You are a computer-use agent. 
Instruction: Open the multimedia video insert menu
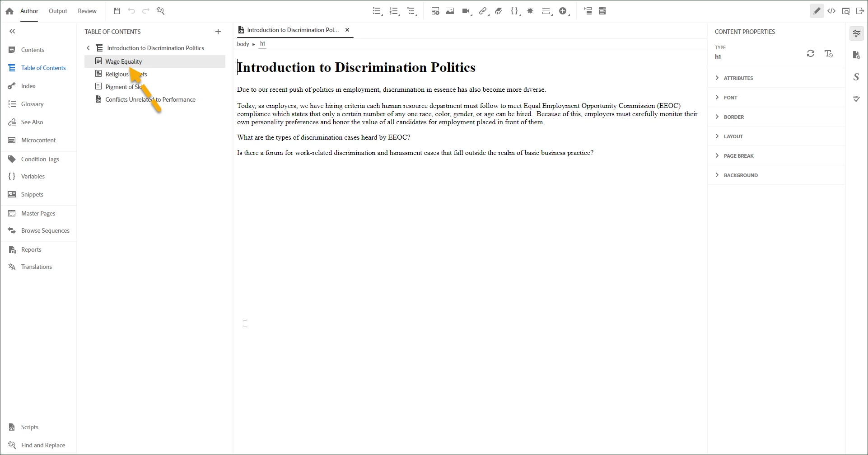(x=467, y=11)
